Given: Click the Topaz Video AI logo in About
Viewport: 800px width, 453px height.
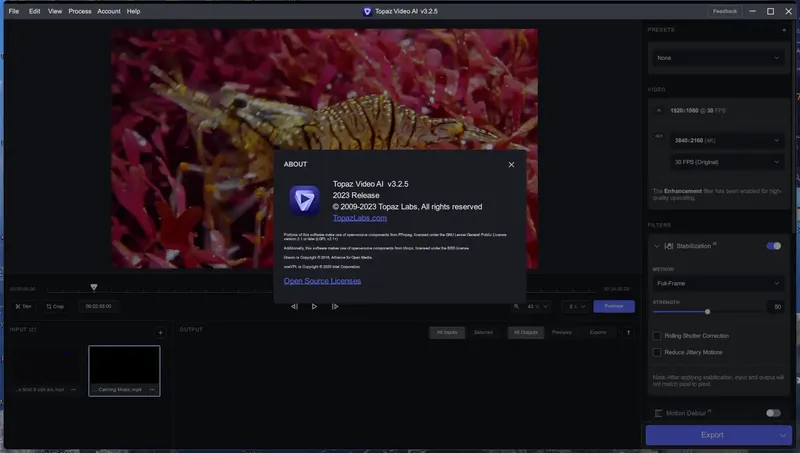Looking at the screenshot, I should pyautogui.click(x=305, y=200).
